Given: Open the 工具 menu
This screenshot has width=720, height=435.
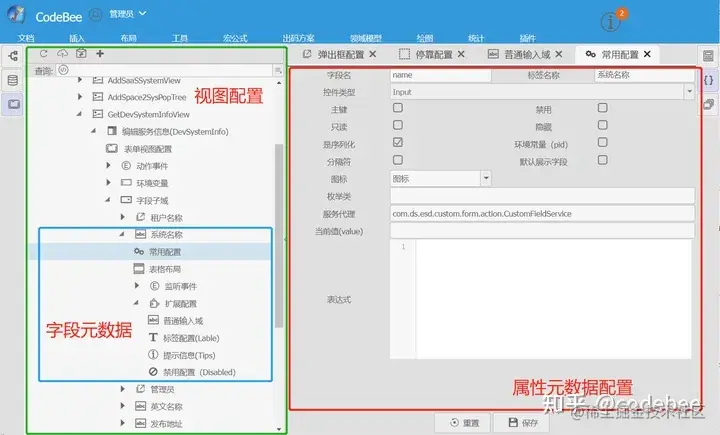Looking at the screenshot, I should point(180,38).
